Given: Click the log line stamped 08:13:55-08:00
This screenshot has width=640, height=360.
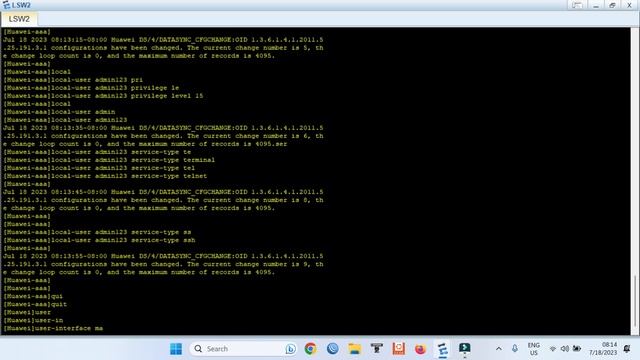Looking at the screenshot, I should click(163, 256).
